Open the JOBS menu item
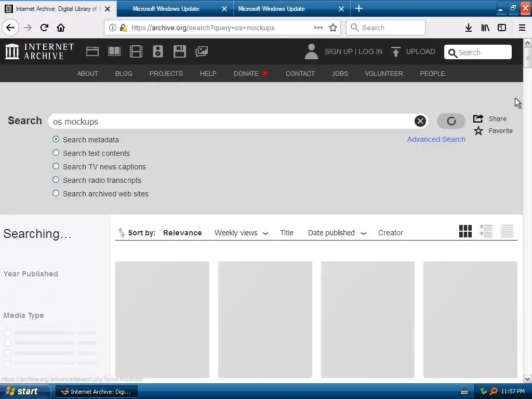This screenshot has height=399, width=532. (340, 74)
